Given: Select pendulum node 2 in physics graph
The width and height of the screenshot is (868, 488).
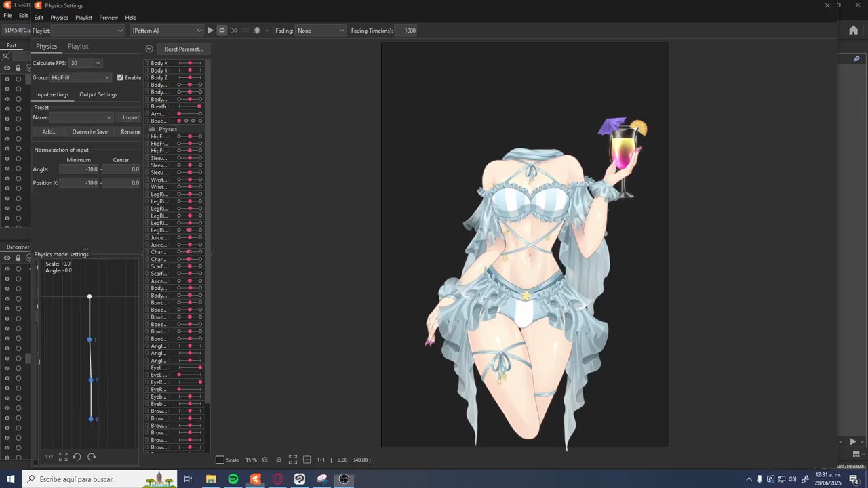Looking at the screenshot, I should (x=91, y=380).
